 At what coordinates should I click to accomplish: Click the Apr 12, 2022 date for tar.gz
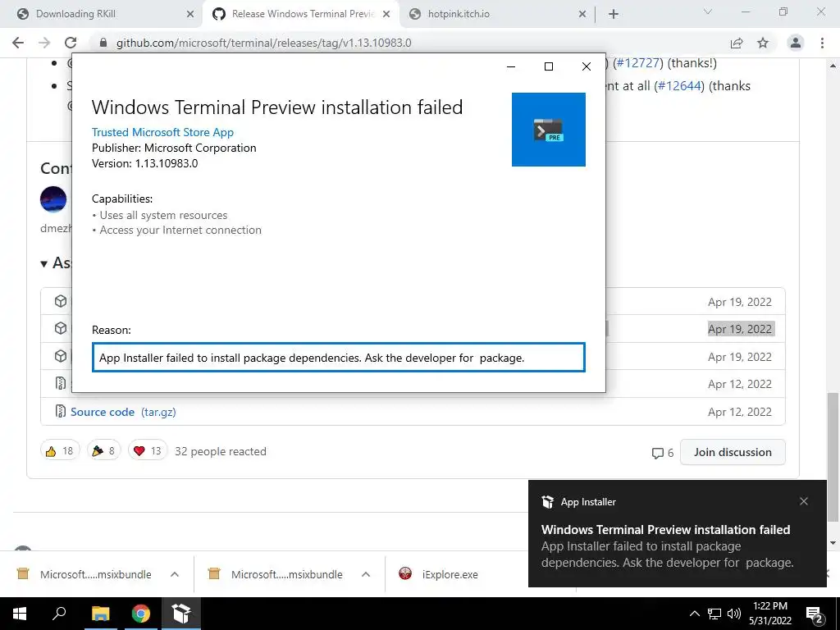(740, 412)
